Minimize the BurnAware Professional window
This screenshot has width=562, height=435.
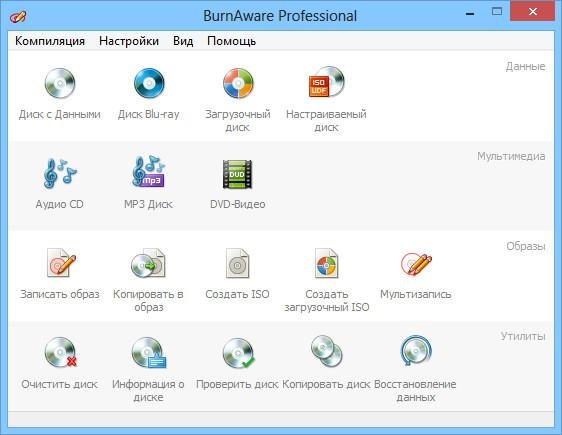(470, 13)
